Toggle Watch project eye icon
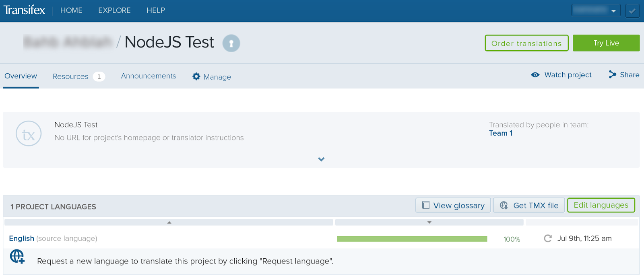Viewport: 644px width, 278px height. (x=535, y=75)
